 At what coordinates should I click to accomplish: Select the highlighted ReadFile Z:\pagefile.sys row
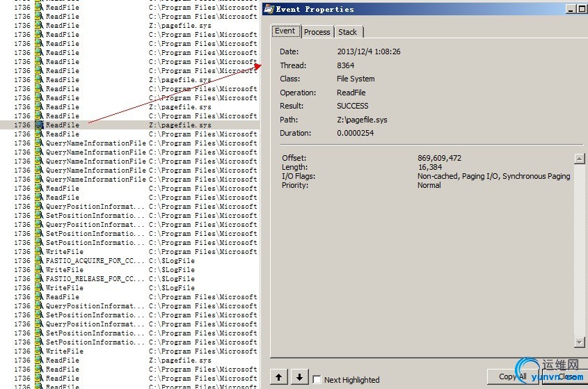click(x=129, y=125)
